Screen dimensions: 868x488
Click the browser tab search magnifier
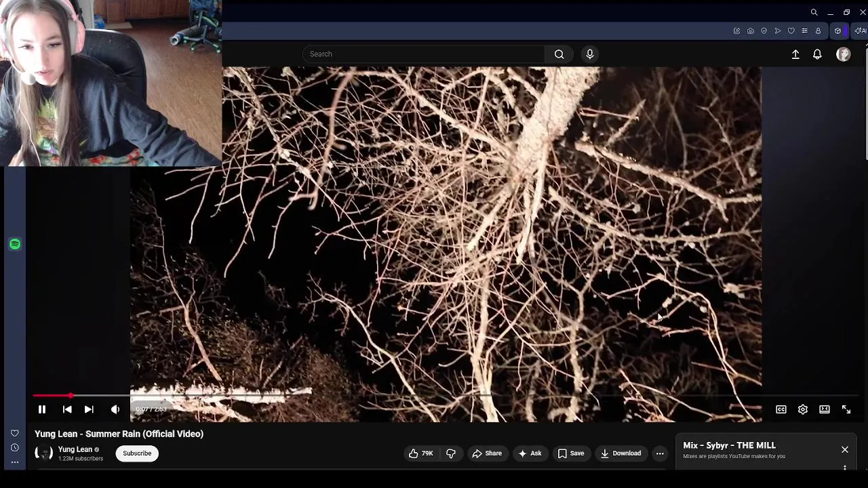(814, 12)
